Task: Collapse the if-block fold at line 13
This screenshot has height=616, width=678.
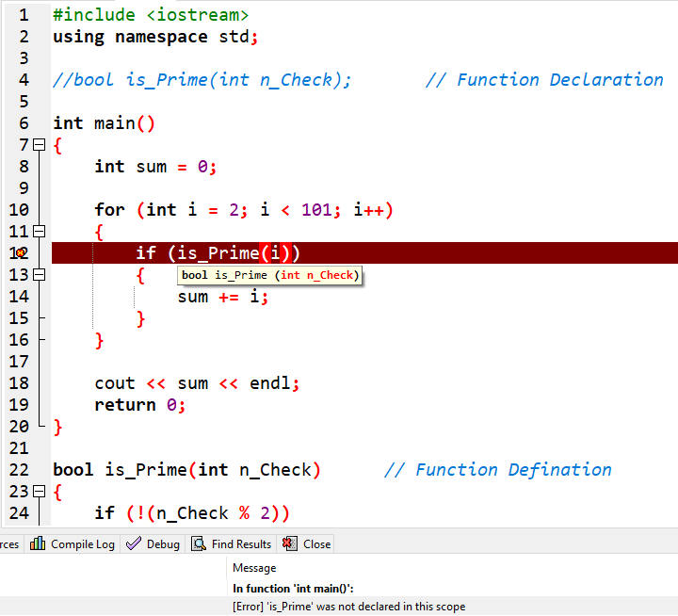Action: [40, 275]
